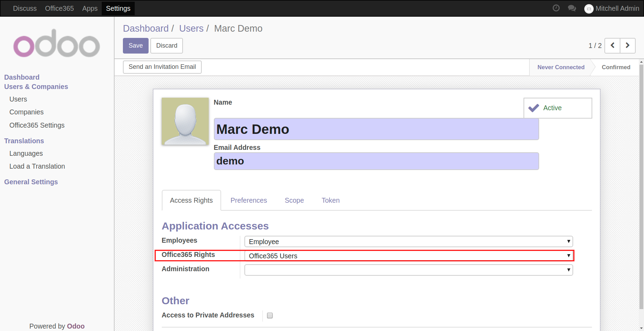Open the Office365 top menu
Viewport: 644px width, 331px height.
pyautogui.click(x=59, y=8)
